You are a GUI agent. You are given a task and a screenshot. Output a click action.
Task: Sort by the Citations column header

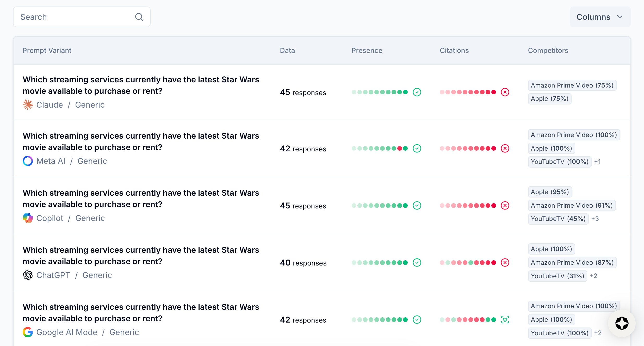point(454,51)
